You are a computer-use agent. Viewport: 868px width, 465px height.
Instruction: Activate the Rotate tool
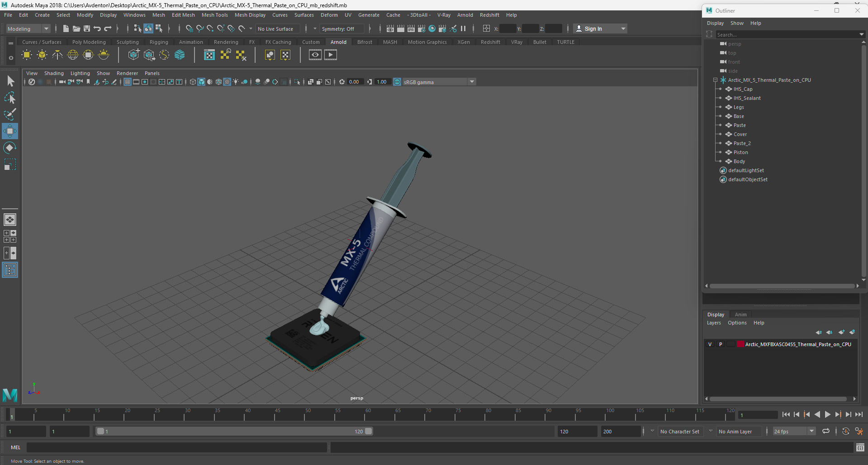(10, 148)
